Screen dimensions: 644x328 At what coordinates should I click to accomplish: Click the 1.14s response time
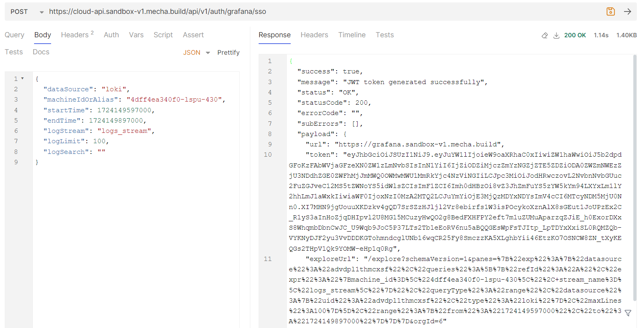(x=601, y=35)
